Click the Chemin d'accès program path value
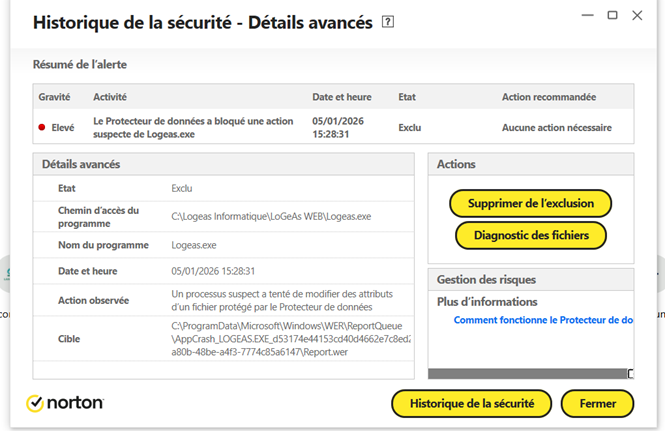665x431 pixels. 271,216
